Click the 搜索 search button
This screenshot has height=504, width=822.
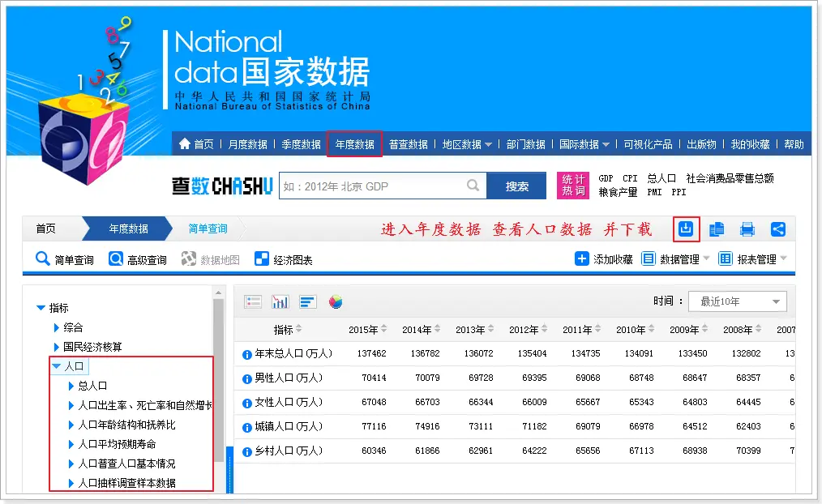click(516, 186)
